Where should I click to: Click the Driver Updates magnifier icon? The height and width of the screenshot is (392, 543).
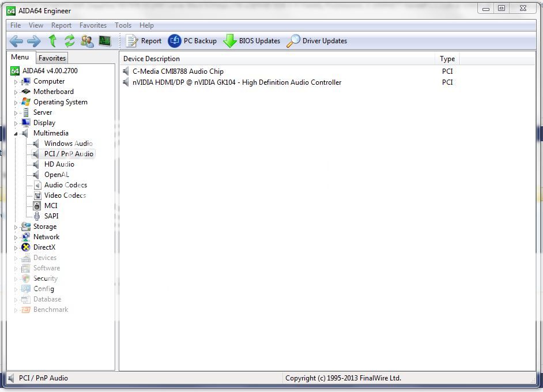[293, 41]
